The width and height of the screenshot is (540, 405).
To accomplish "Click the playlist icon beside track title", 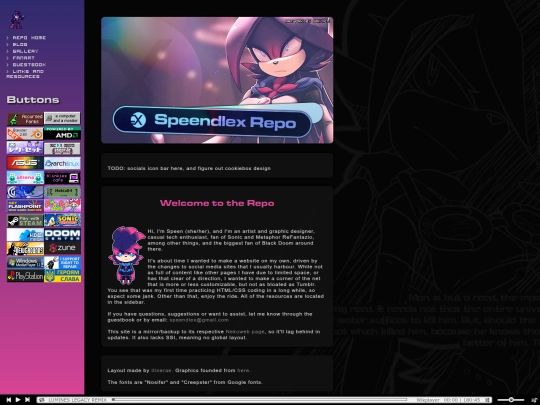I will click(42, 400).
